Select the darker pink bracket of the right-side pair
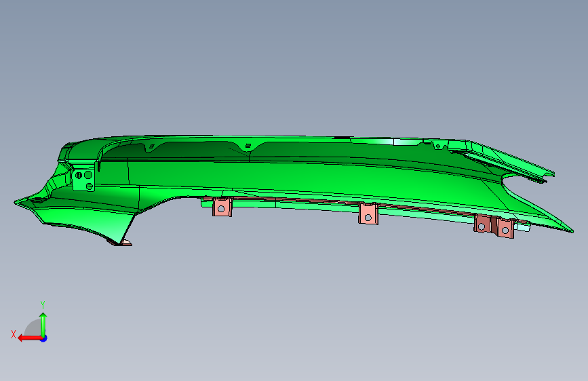The width and height of the screenshot is (588, 381). (x=482, y=224)
